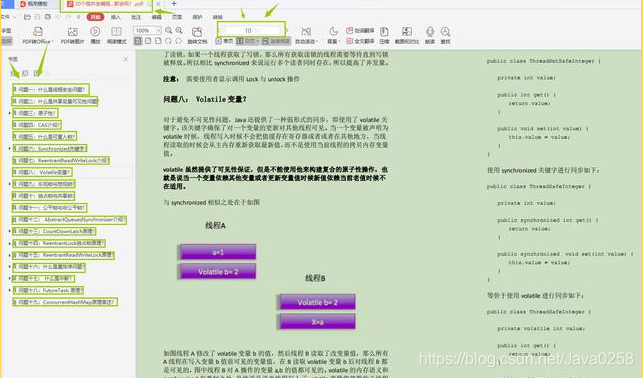The width and height of the screenshot is (644, 378).
Task: Open the 页面 ribbon tab
Action: point(177,17)
